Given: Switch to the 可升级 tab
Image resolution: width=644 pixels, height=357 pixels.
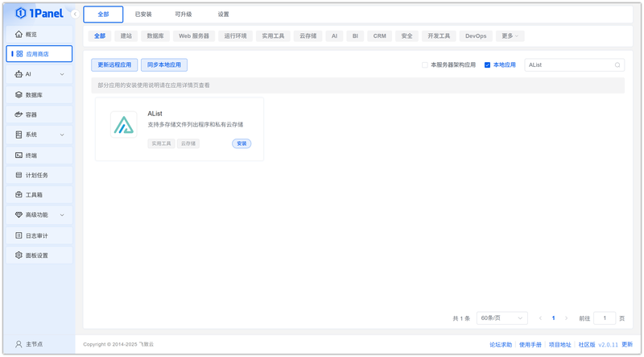Looking at the screenshot, I should click(x=184, y=15).
